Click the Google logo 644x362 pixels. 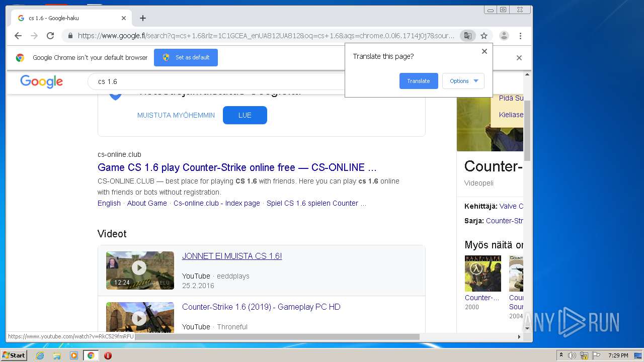click(42, 81)
